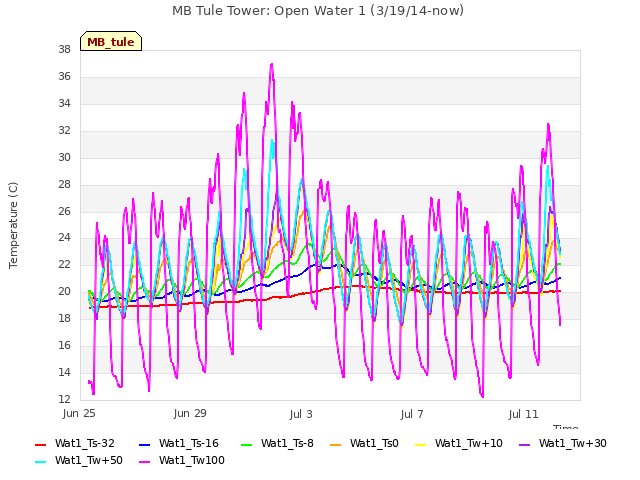Click the Wat1_Ts0 legend entry

(x=364, y=444)
